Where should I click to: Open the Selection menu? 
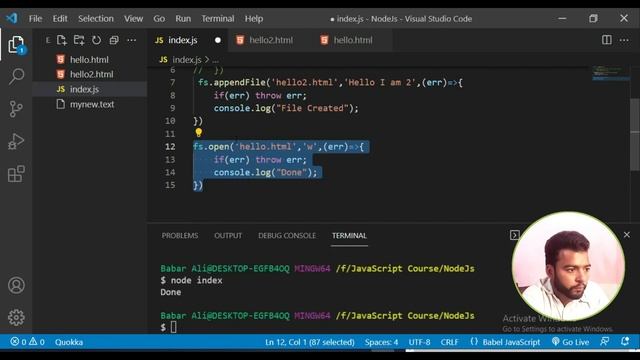pos(96,18)
